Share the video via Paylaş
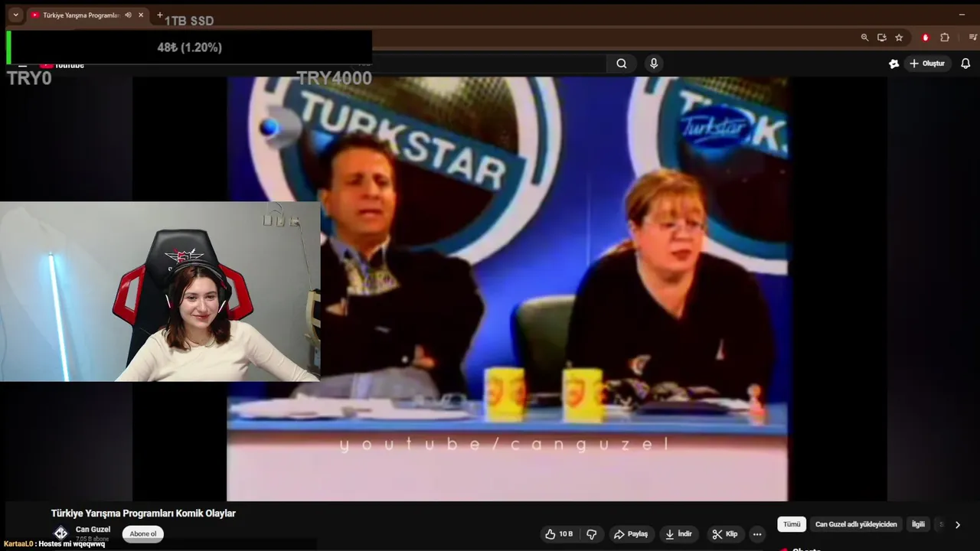The width and height of the screenshot is (980, 551). point(631,534)
